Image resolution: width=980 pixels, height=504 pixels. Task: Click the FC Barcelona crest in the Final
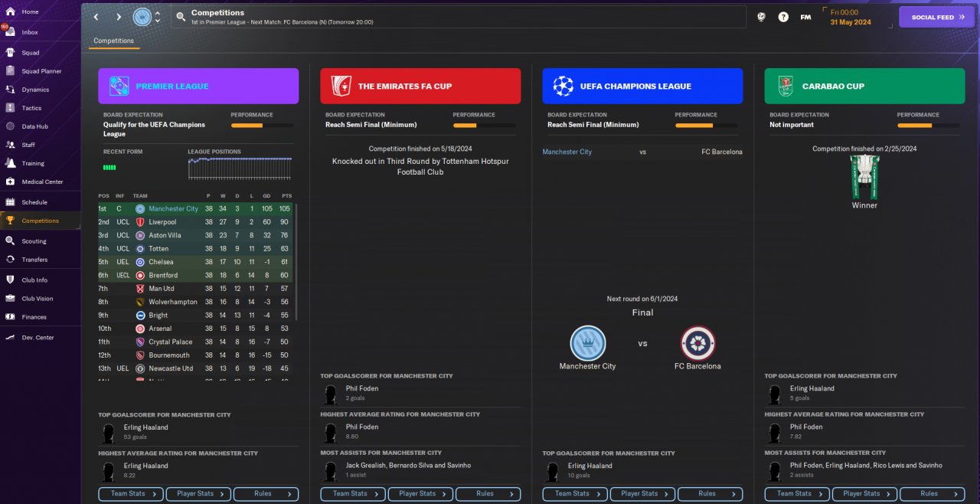point(697,343)
